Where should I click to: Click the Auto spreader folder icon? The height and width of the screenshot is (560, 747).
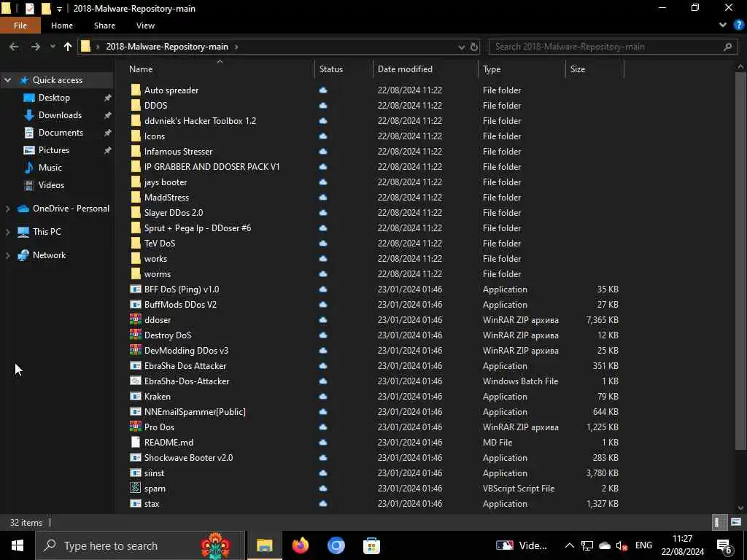click(x=136, y=90)
